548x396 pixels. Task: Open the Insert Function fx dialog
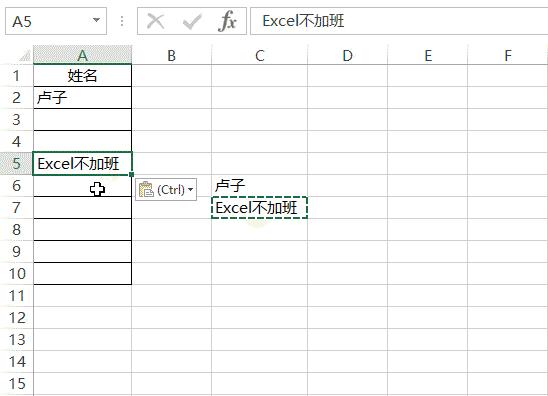(227, 21)
